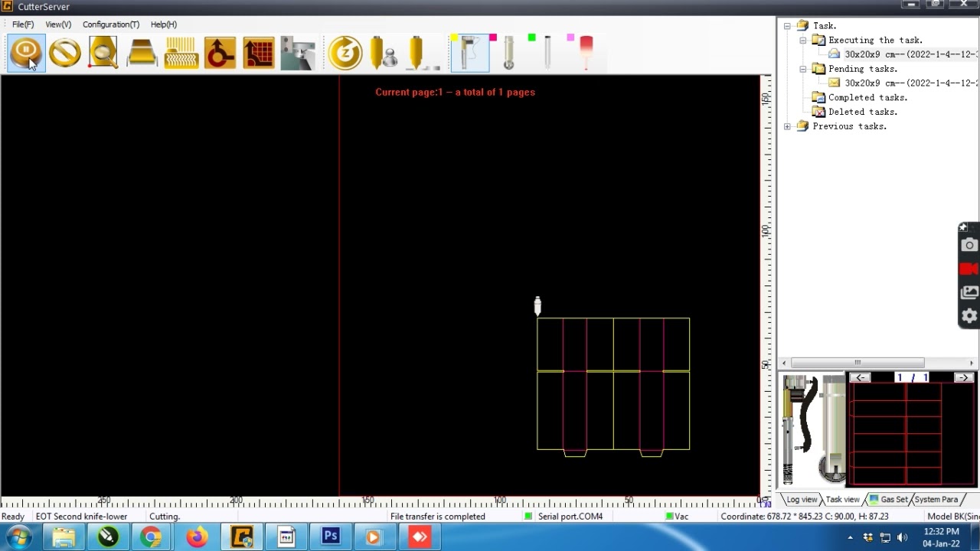Click the gold pause button in toolbar
Image resolution: width=980 pixels, height=551 pixels.
click(26, 53)
